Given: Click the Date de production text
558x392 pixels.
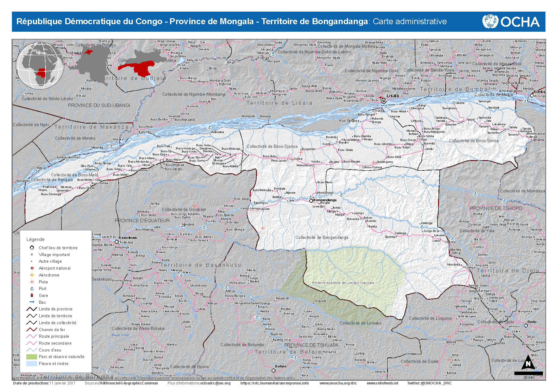Looking at the screenshot, I should coord(44,383).
